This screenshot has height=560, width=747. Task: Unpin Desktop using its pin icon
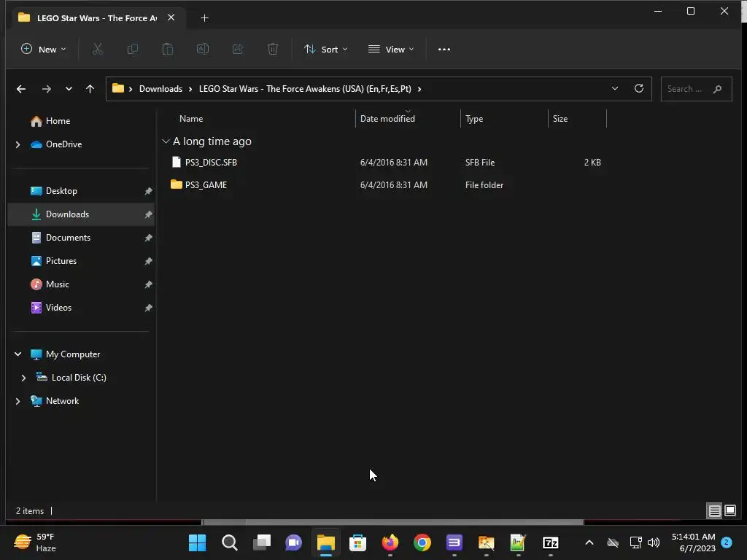pos(148,191)
